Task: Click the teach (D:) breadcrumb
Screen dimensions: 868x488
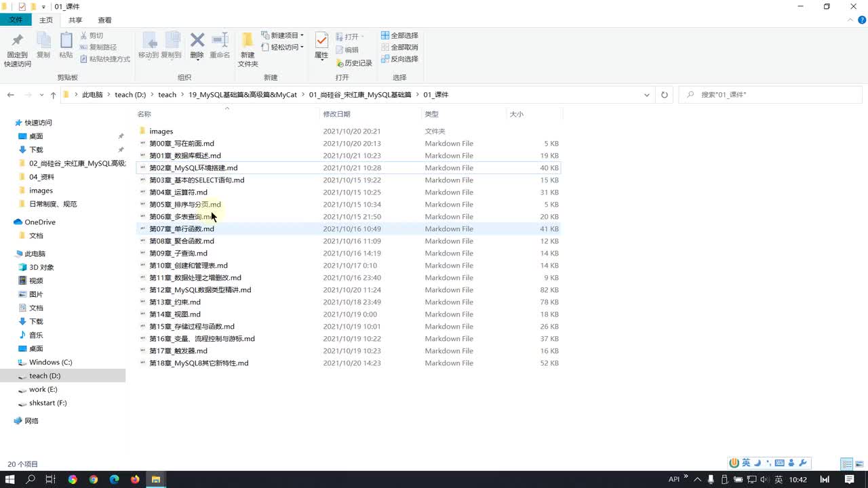Action: click(130, 95)
